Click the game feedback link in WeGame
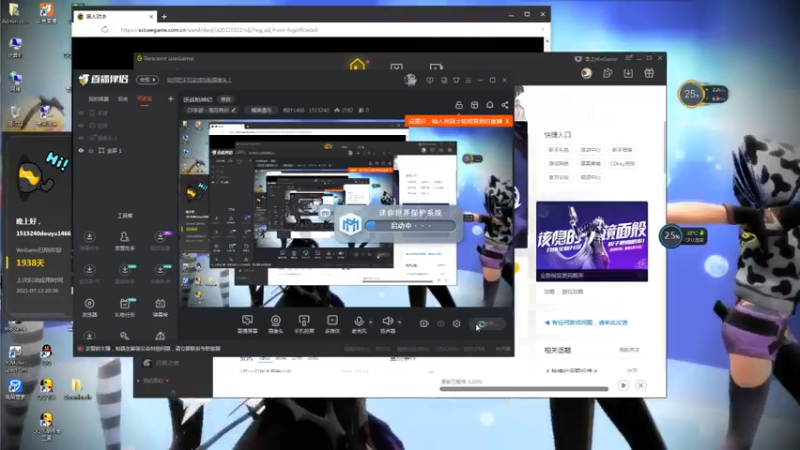Image resolution: width=800 pixels, height=450 pixels. [586, 322]
